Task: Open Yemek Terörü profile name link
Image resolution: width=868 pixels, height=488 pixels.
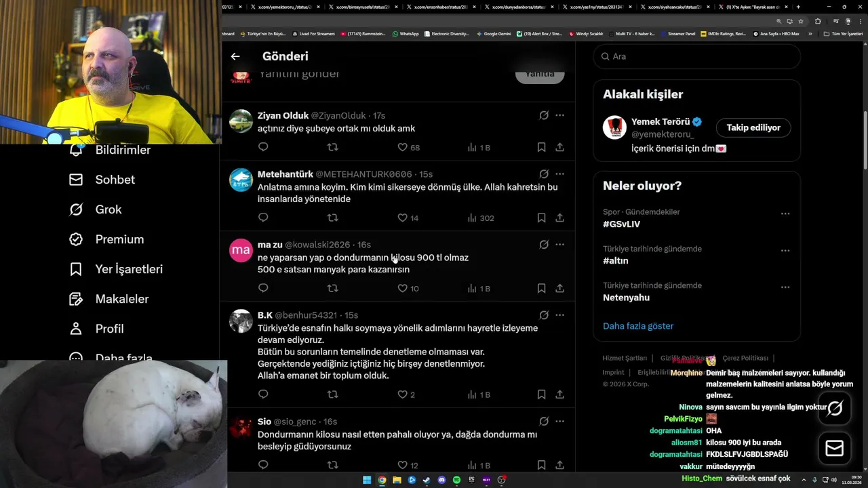Action: tap(660, 122)
